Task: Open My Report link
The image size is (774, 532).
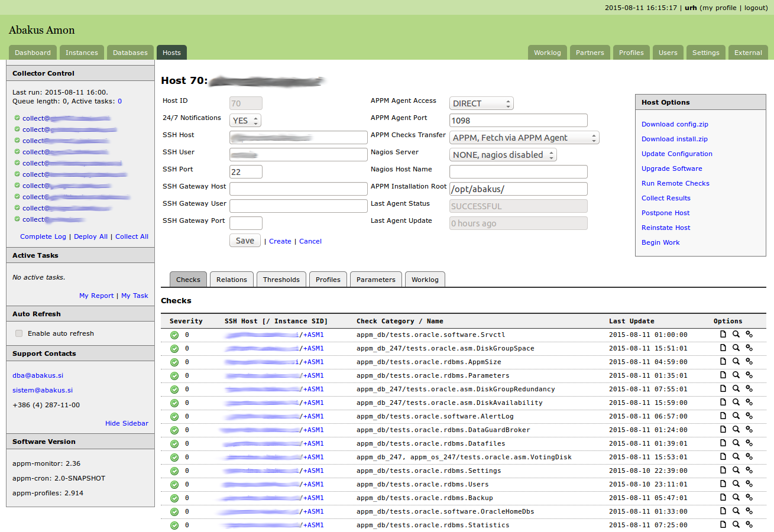Action: coord(96,296)
